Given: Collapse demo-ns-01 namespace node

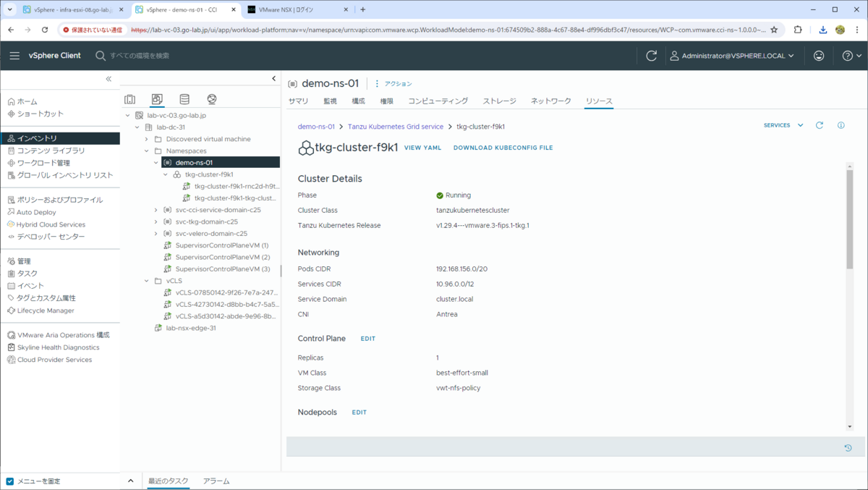Looking at the screenshot, I should pyautogui.click(x=156, y=163).
